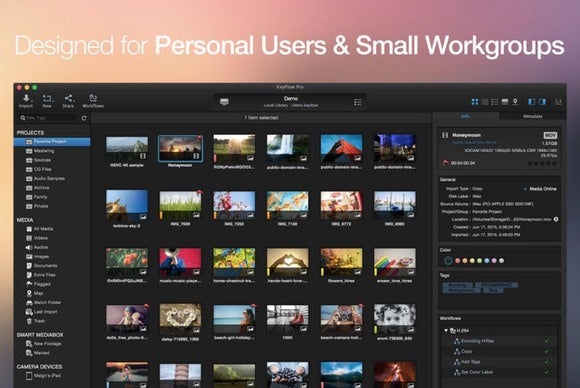Click the far-right toolbar icon
This screenshot has height=388, width=580.
(558, 101)
